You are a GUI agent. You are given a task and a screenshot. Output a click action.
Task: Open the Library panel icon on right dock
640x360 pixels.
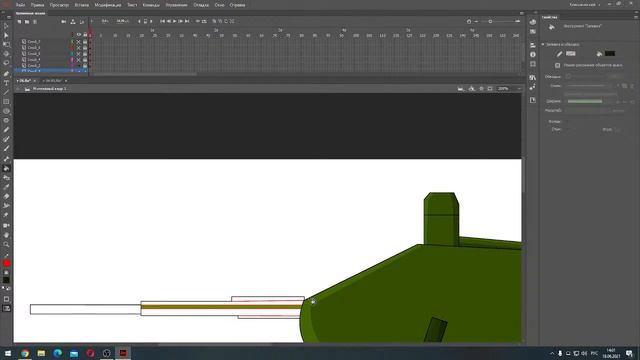(533, 78)
